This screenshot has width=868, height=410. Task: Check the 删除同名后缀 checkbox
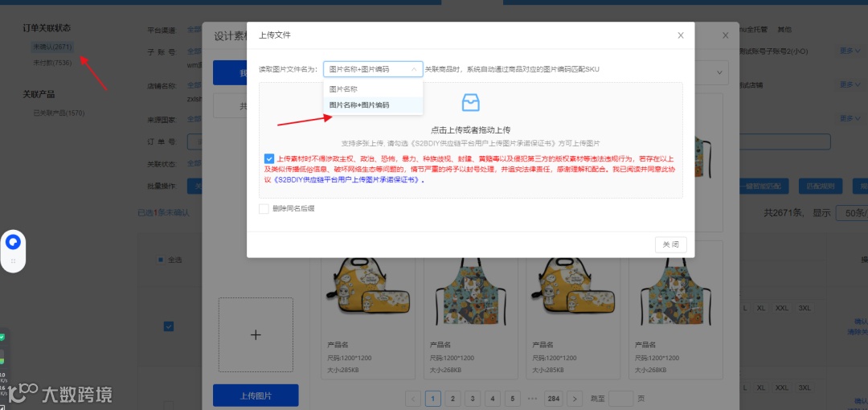tap(264, 209)
